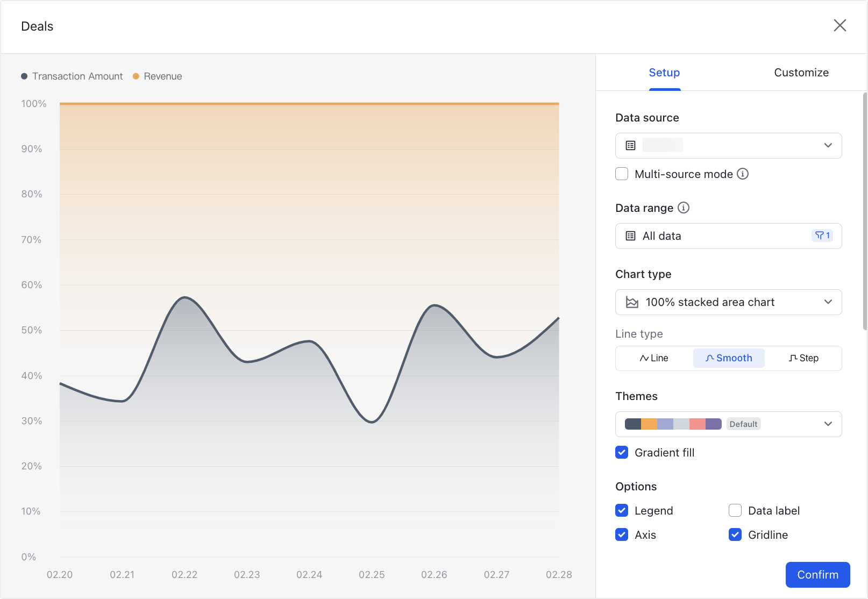This screenshot has height=599, width=868.
Task: Click the Multi-source mode info icon
Action: tap(743, 174)
